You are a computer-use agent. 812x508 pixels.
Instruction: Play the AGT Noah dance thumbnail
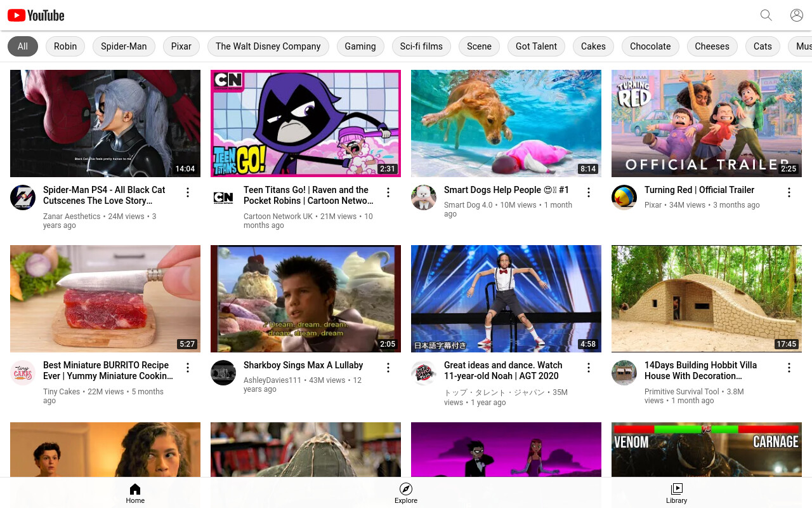pos(506,298)
